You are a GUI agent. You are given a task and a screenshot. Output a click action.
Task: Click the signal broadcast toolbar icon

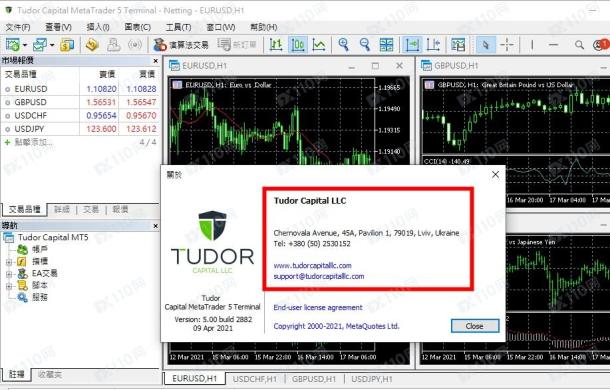pos(135,45)
